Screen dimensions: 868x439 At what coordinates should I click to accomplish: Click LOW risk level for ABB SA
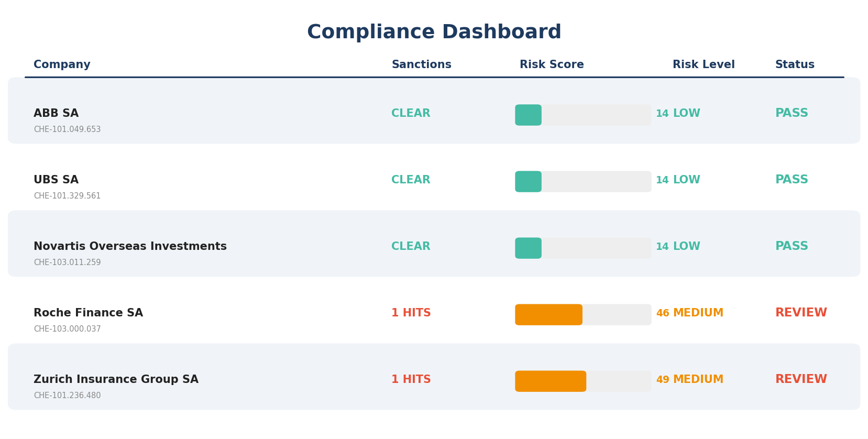point(686,114)
